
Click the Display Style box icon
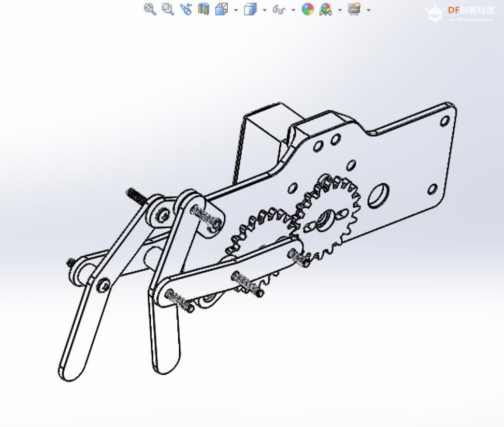pyautogui.click(x=250, y=9)
